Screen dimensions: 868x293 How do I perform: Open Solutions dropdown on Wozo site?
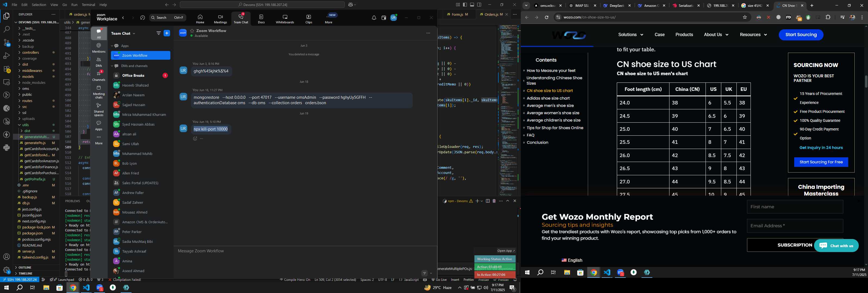pos(630,35)
